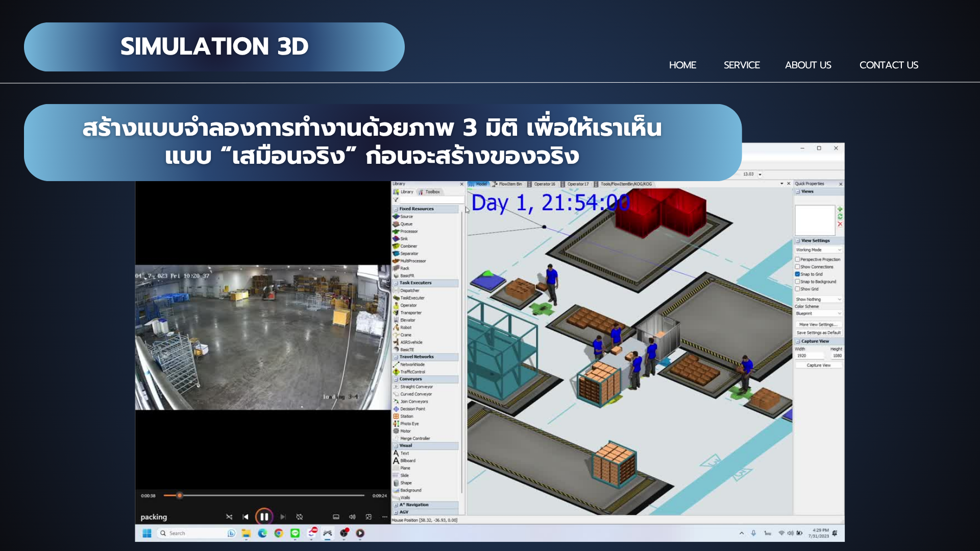
Task: Click the capture Width input field
Action: pos(810,356)
